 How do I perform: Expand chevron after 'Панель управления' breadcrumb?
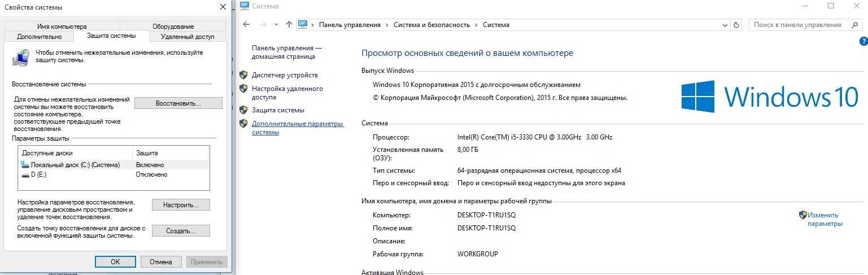[387, 25]
